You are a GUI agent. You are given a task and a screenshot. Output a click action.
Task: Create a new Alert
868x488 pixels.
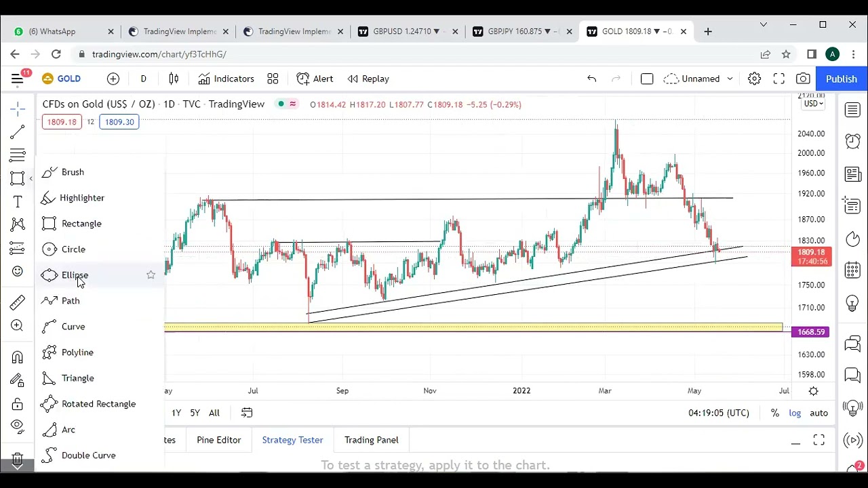pos(315,79)
